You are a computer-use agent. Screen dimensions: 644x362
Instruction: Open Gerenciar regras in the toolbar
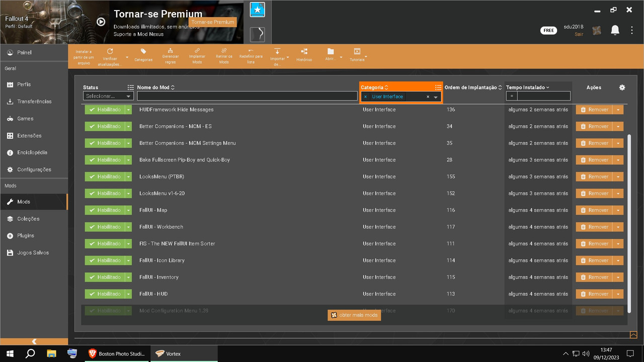[x=171, y=57]
